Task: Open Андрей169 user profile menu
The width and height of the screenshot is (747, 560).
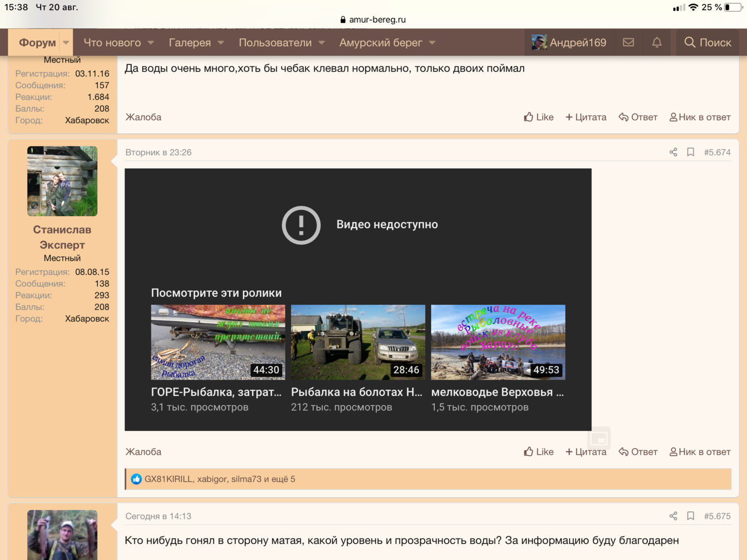Action: pos(569,43)
